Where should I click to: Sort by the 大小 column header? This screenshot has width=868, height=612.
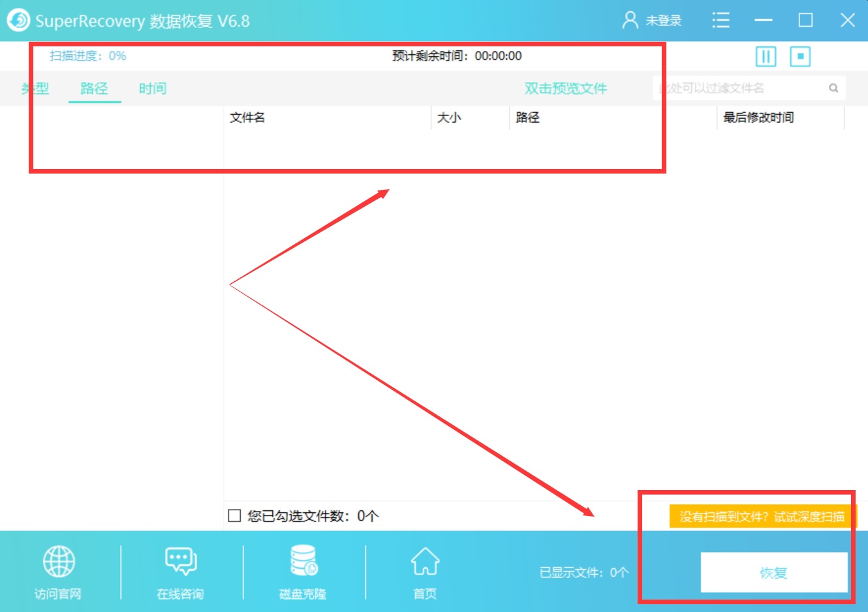tap(449, 117)
